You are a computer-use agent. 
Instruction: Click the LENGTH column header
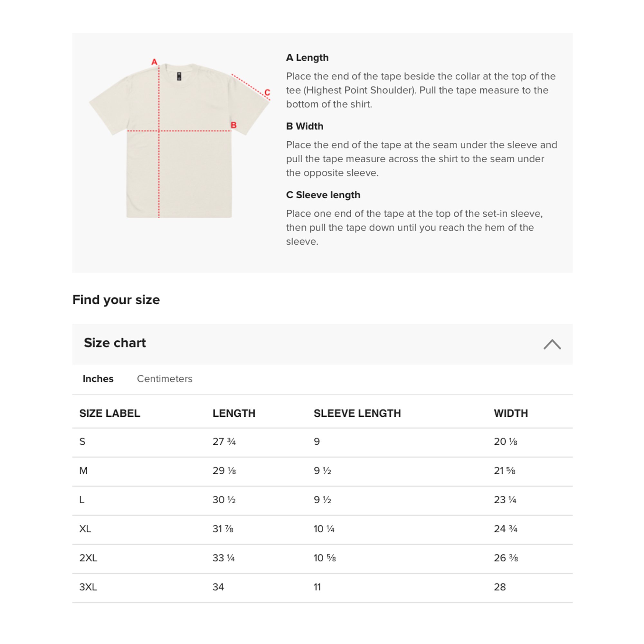pyautogui.click(x=234, y=413)
